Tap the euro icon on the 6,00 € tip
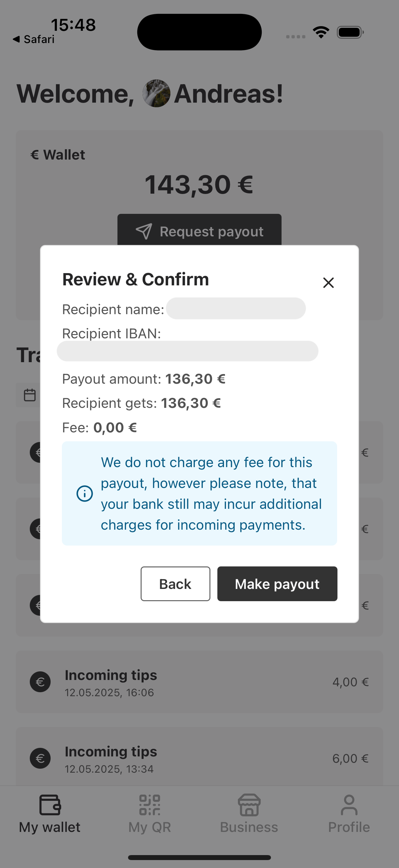This screenshot has width=399, height=868. click(40, 758)
